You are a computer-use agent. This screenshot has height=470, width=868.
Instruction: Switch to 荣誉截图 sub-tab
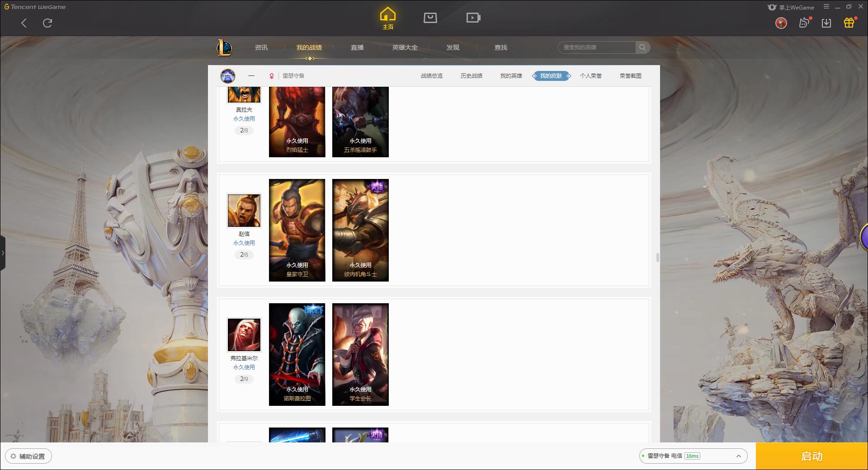631,76
